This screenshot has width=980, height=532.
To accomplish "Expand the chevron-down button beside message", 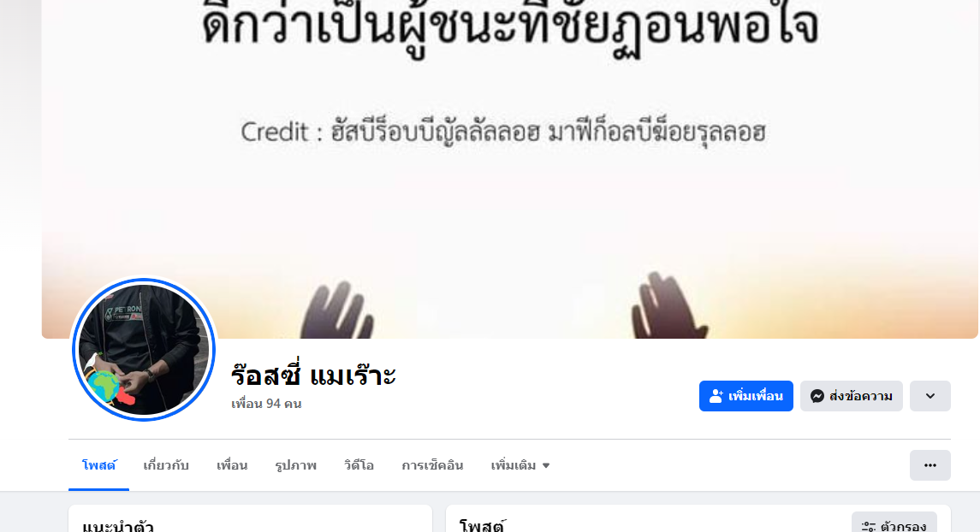I will (x=930, y=396).
